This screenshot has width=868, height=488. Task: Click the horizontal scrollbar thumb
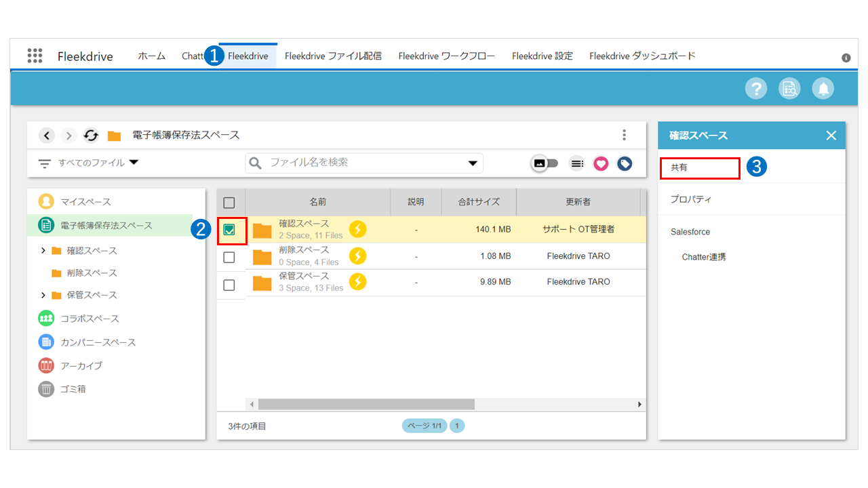pyautogui.click(x=366, y=404)
